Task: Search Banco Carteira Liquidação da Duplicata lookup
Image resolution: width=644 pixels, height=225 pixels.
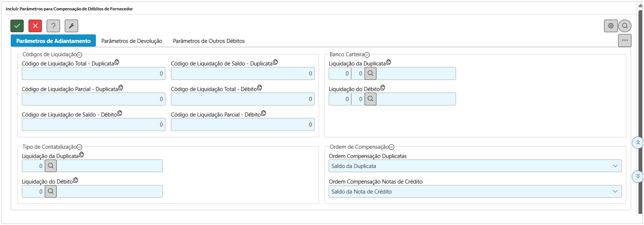Action: tap(370, 74)
